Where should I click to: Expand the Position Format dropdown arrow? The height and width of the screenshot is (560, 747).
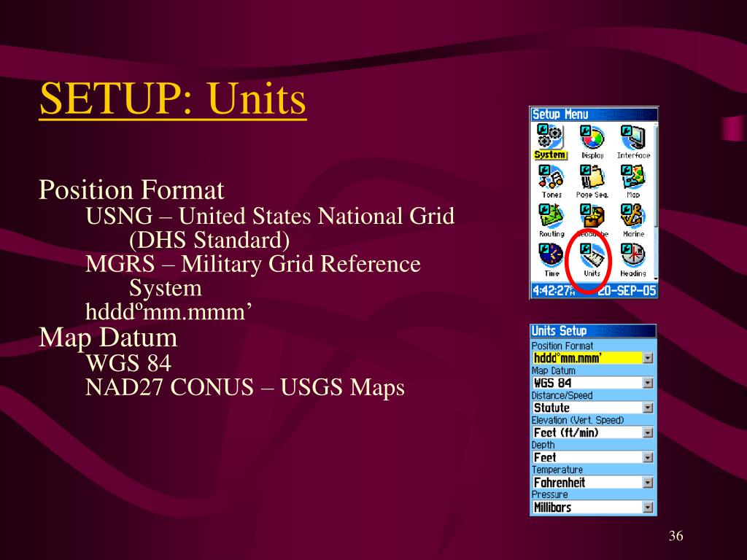(648, 358)
